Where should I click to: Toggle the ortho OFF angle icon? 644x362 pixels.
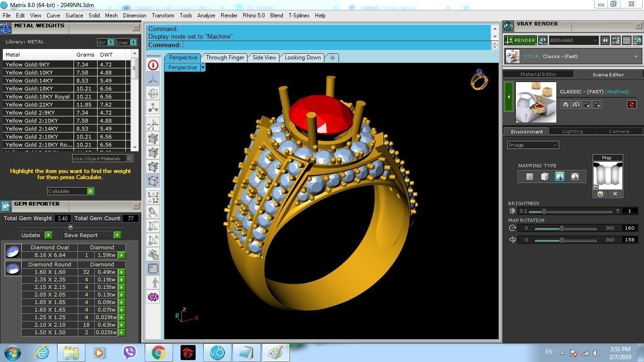153,226
